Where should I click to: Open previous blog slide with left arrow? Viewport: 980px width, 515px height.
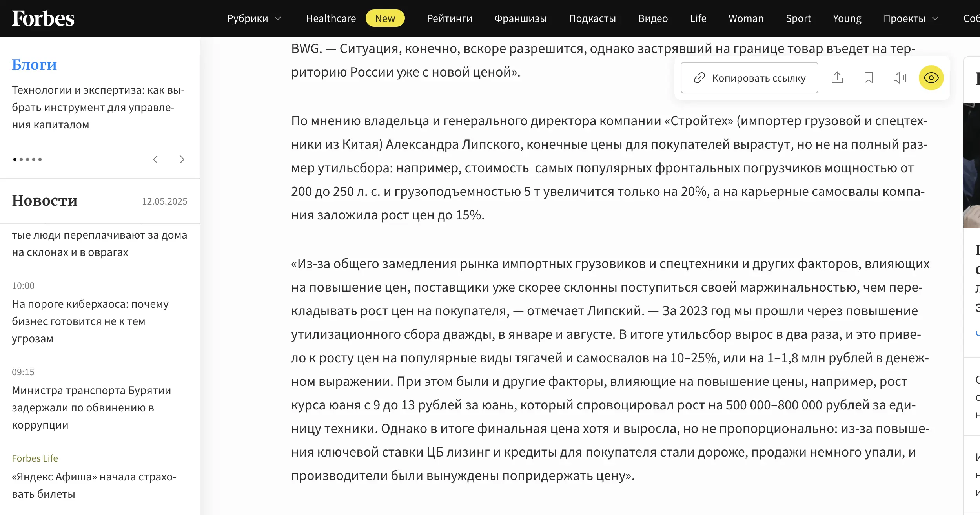coord(155,159)
